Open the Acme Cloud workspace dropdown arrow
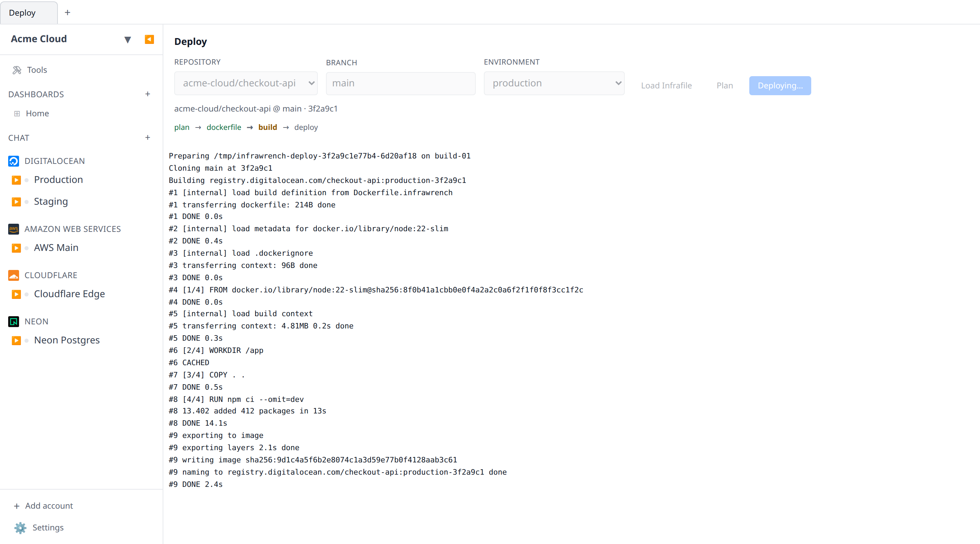This screenshot has width=980, height=544. [x=128, y=39]
